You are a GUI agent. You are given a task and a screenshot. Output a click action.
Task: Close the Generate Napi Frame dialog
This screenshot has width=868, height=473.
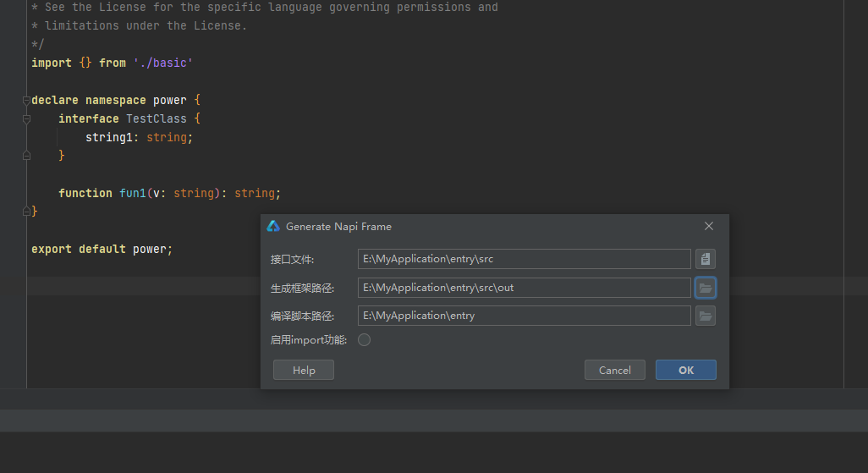pos(709,226)
